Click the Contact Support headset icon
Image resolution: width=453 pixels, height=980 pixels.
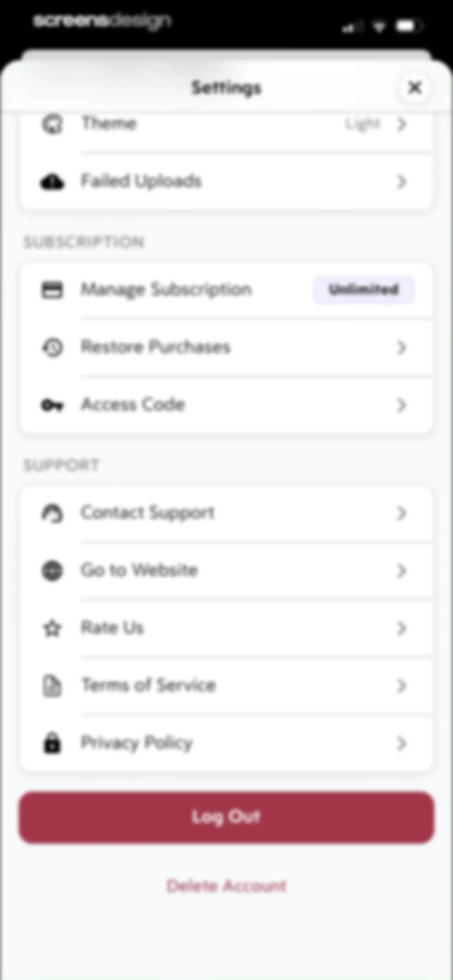click(x=52, y=514)
